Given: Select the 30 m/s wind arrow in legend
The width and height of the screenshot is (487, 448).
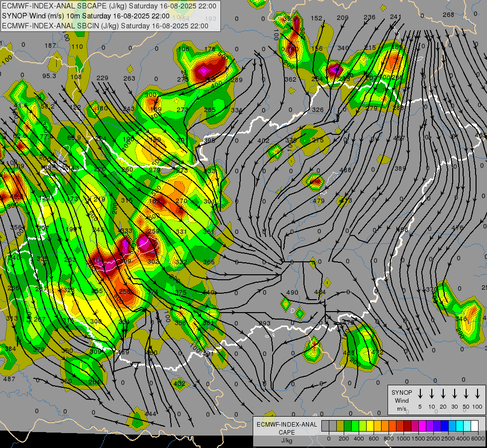Looking at the screenshot, I should (454, 394).
